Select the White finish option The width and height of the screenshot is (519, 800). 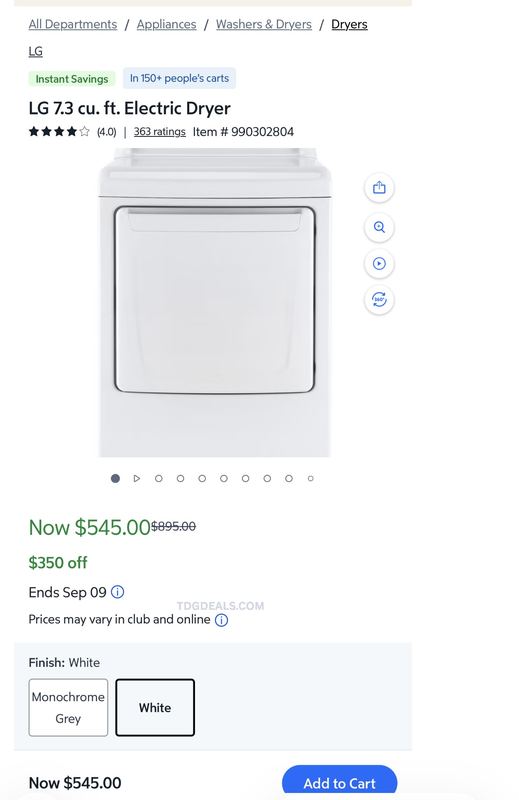tap(155, 708)
